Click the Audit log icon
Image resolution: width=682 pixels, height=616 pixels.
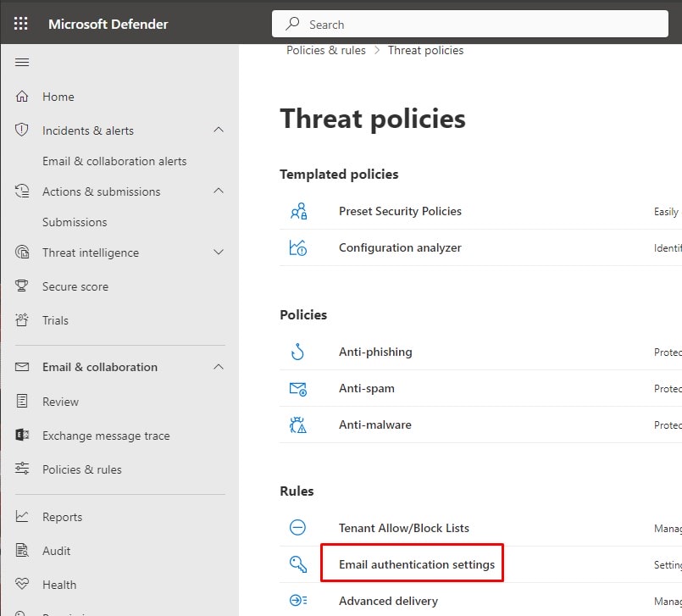tap(22, 550)
